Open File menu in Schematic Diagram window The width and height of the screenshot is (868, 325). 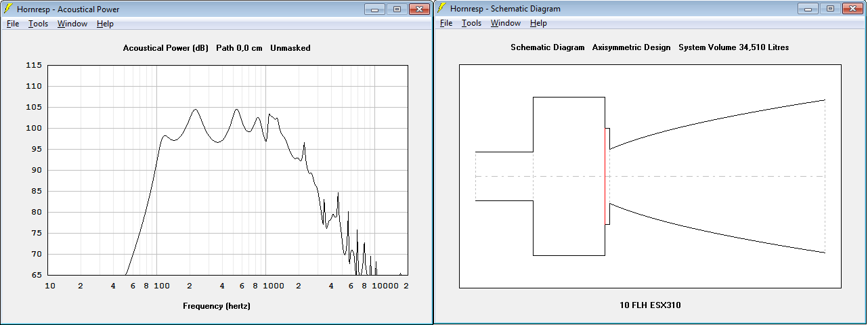(446, 23)
